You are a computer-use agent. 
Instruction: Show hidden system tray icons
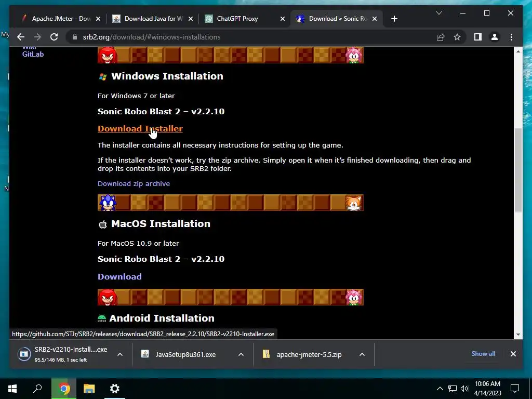tap(440, 389)
